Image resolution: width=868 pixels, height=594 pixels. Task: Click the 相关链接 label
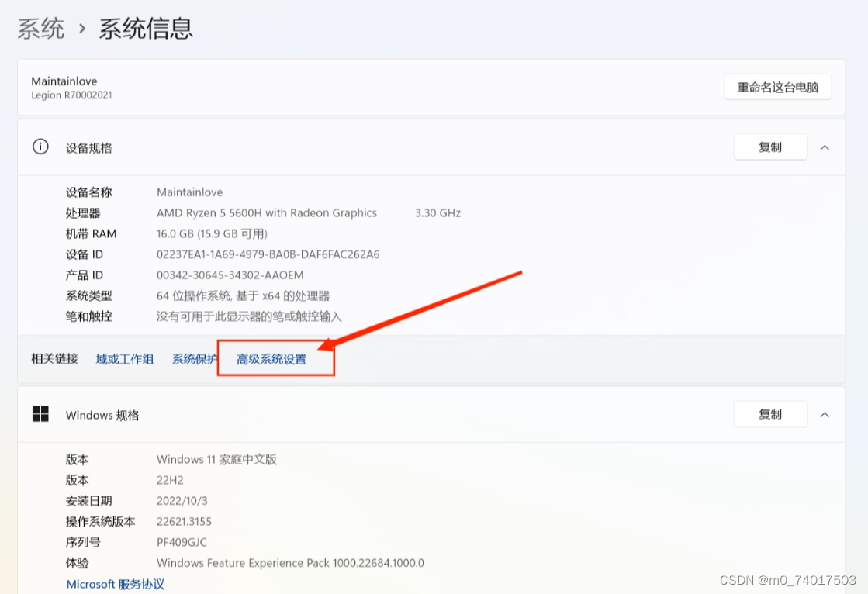pos(54,359)
